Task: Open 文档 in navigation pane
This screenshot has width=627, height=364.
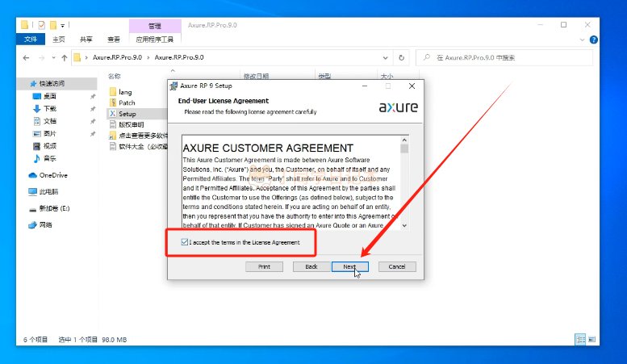Action: [x=50, y=121]
